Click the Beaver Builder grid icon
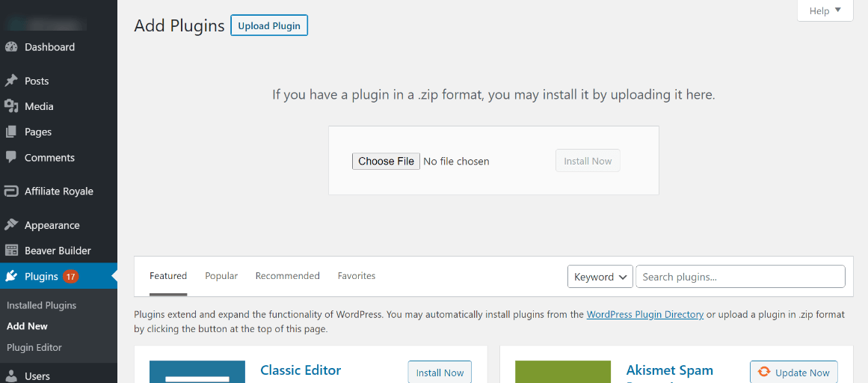The image size is (868, 383). coord(11,251)
